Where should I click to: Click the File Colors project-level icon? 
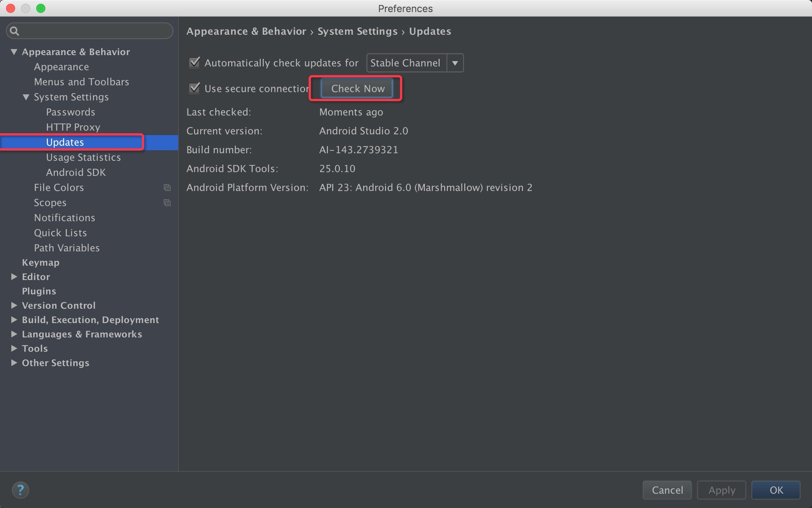[167, 188]
